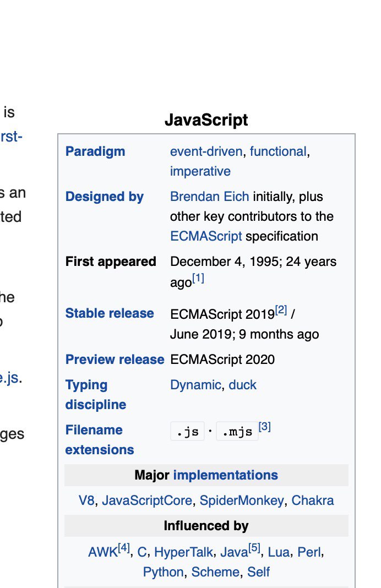Open the HyperTalk link
This screenshot has height=588, width=381.
click(183, 552)
